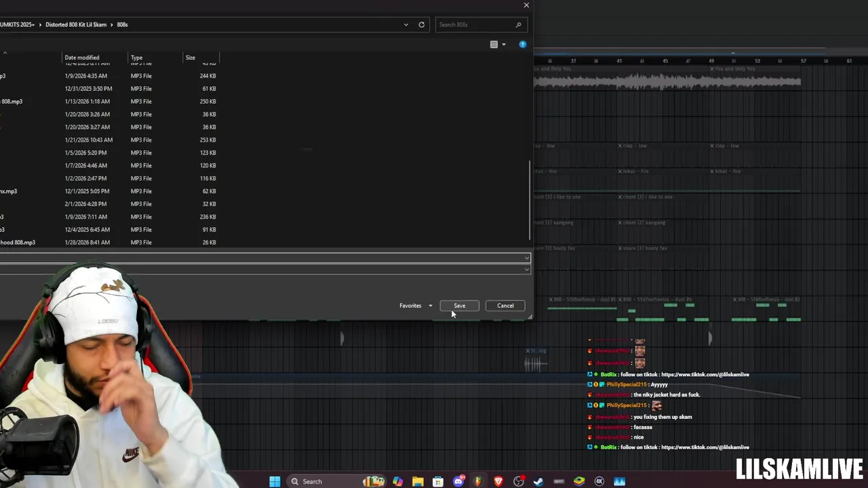Viewport: 868px width, 488px height.
Task: Click the 253 KB size cell
Action: point(208,140)
